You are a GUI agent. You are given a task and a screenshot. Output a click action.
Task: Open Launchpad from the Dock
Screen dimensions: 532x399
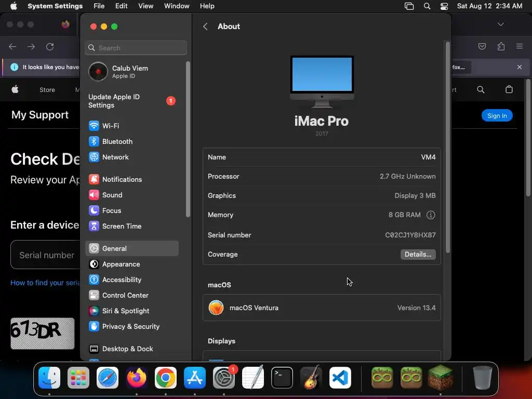click(78, 378)
